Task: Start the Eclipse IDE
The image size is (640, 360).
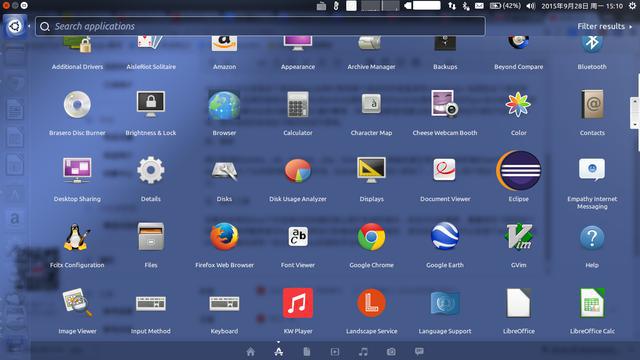Action: point(518,171)
